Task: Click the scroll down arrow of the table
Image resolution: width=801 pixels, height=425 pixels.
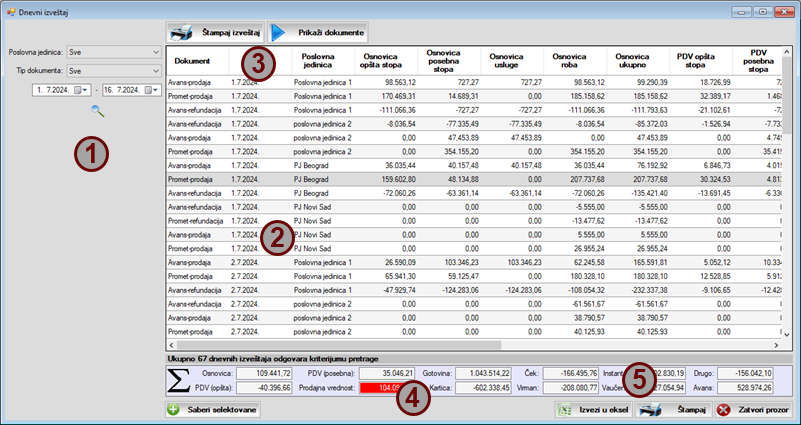Action: point(787,334)
